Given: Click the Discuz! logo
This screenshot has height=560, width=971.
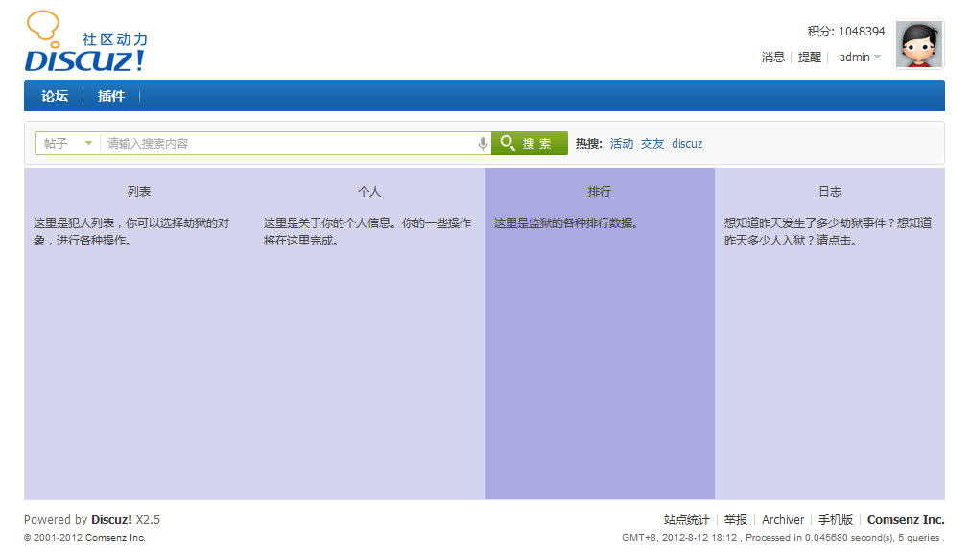Looking at the screenshot, I should [85, 41].
